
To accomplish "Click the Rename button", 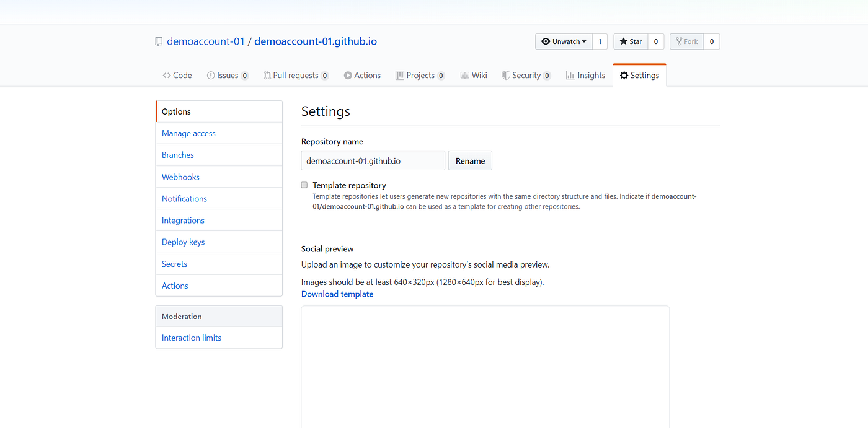I will (x=469, y=160).
